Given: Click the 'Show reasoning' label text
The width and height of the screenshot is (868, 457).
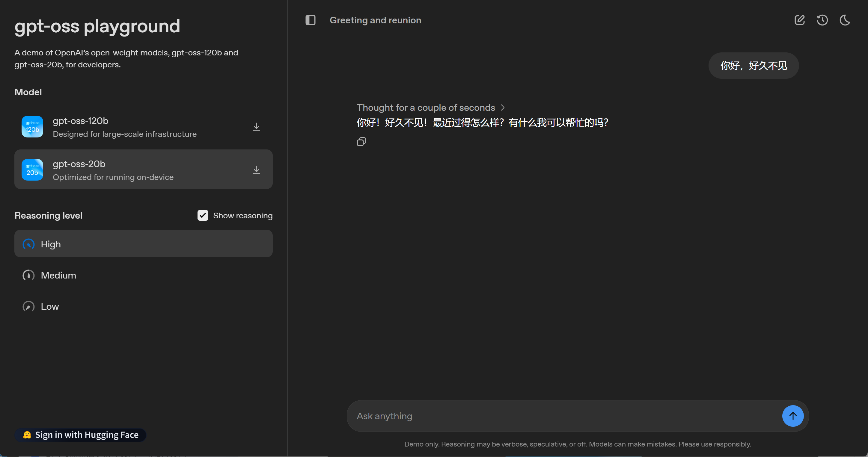Looking at the screenshot, I should pyautogui.click(x=243, y=216).
